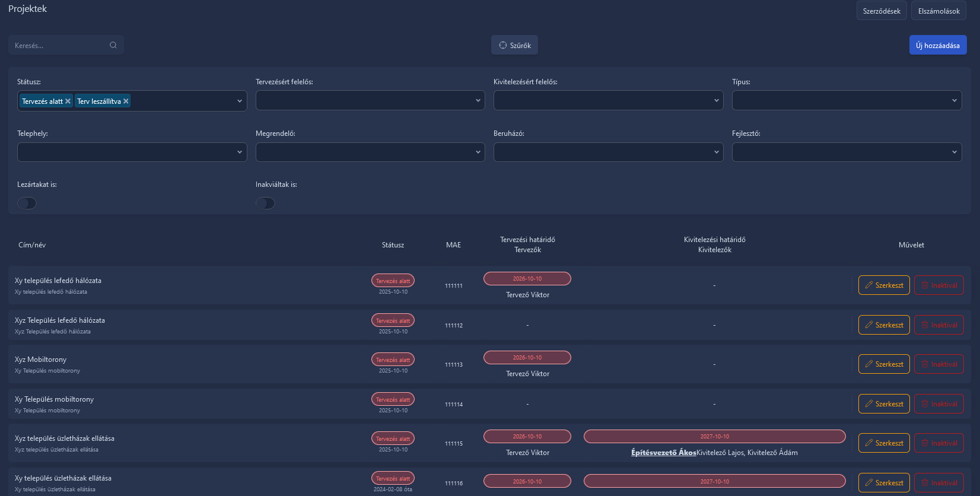Screen dimensions: 980x496
Task: Open the 'Építésvezető Ákos' link
Action: [x=663, y=453]
